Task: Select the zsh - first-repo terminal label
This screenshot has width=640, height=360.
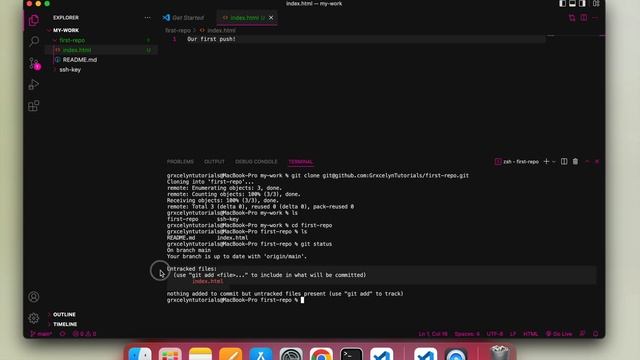Action: point(517,162)
